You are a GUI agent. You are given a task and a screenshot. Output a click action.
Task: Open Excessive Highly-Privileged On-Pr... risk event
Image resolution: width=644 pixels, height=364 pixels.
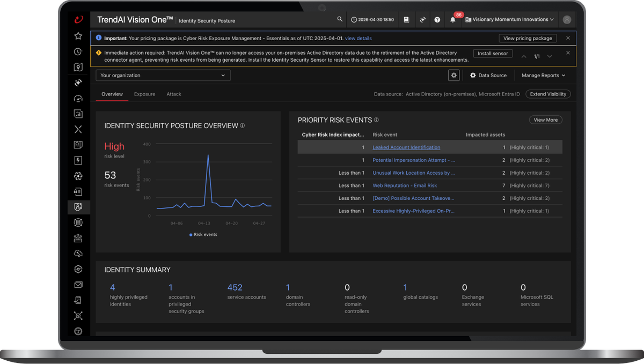click(413, 211)
